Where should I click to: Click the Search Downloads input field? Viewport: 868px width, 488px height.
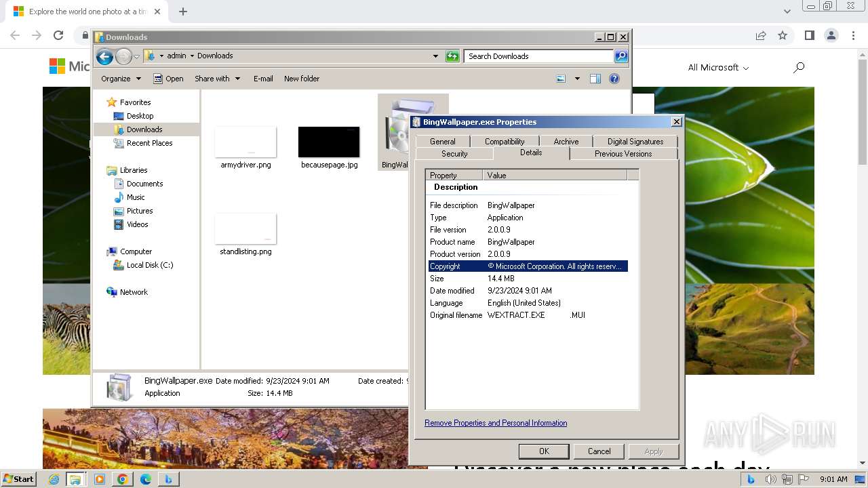(x=539, y=56)
